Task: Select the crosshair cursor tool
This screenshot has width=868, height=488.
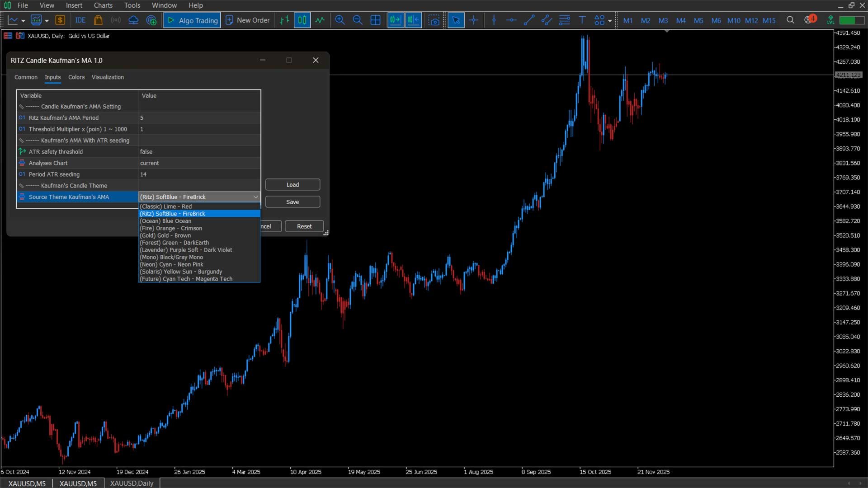Action: click(x=473, y=20)
